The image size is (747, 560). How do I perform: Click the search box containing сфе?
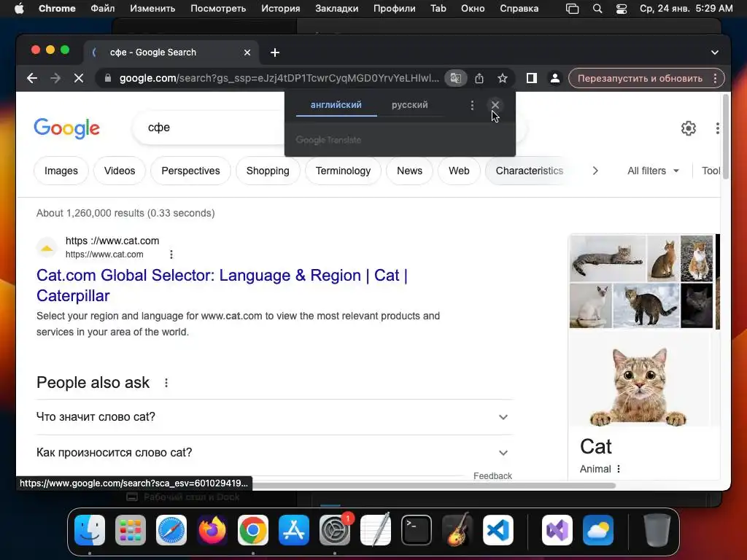209,128
